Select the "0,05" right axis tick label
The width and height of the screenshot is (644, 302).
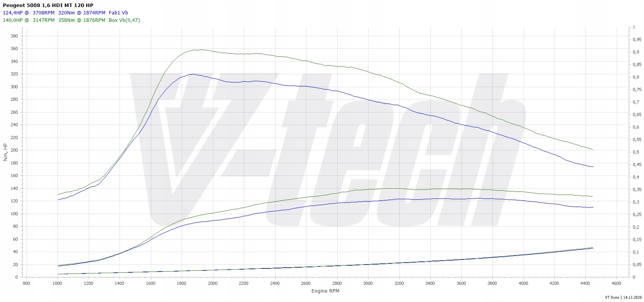[637, 265]
